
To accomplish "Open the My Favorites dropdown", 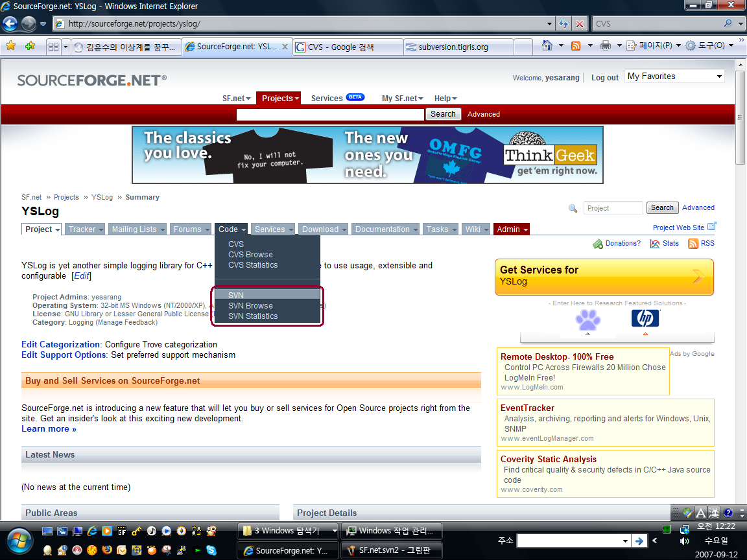I will 674,76.
